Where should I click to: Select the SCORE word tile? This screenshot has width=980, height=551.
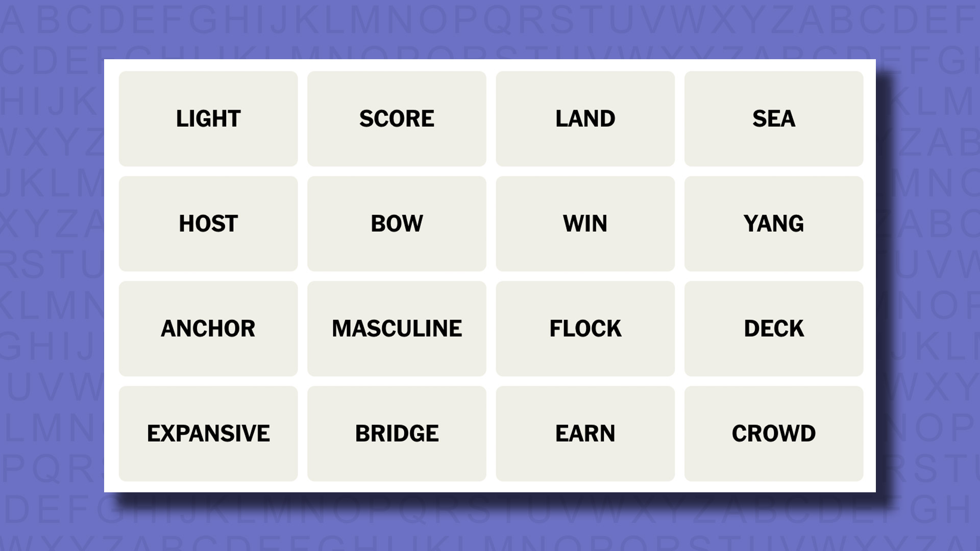(x=397, y=118)
